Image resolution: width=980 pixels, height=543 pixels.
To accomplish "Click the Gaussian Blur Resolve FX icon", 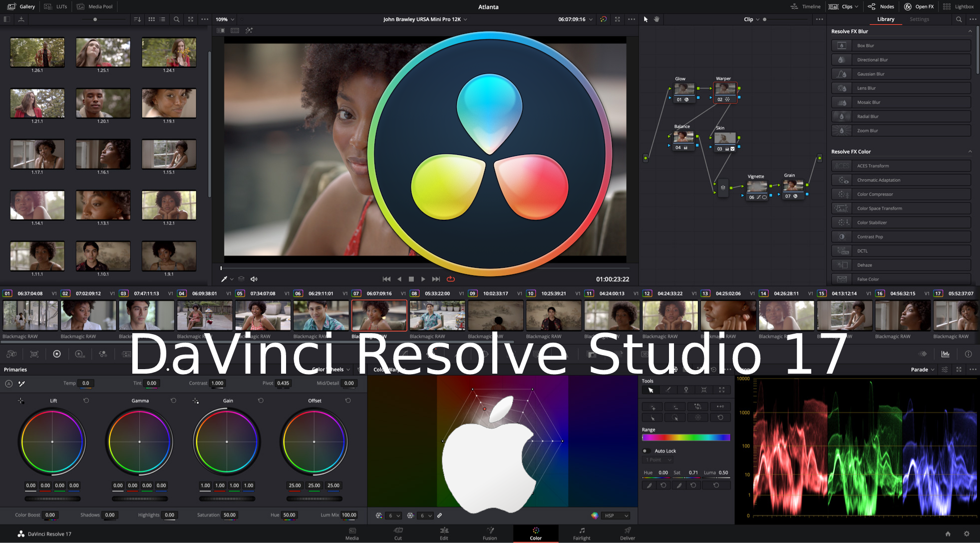I will [843, 73].
